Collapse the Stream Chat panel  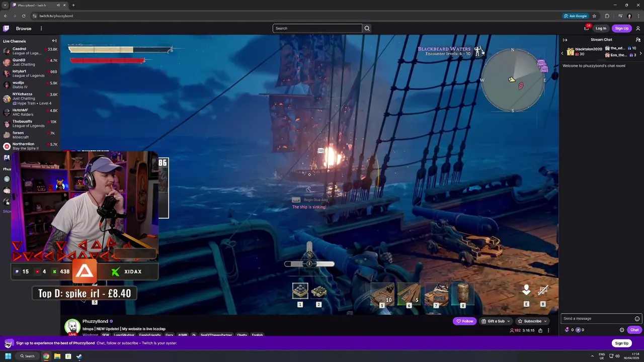point(565,40)
